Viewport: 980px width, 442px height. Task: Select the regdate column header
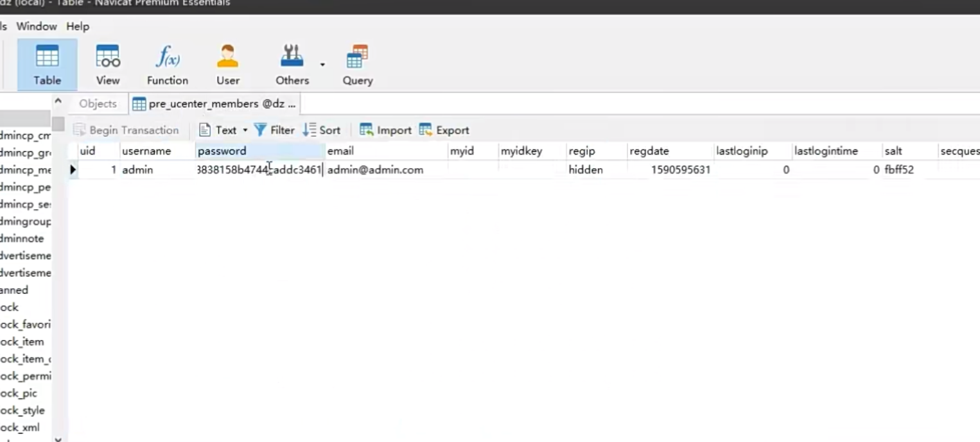click(670, 151)
